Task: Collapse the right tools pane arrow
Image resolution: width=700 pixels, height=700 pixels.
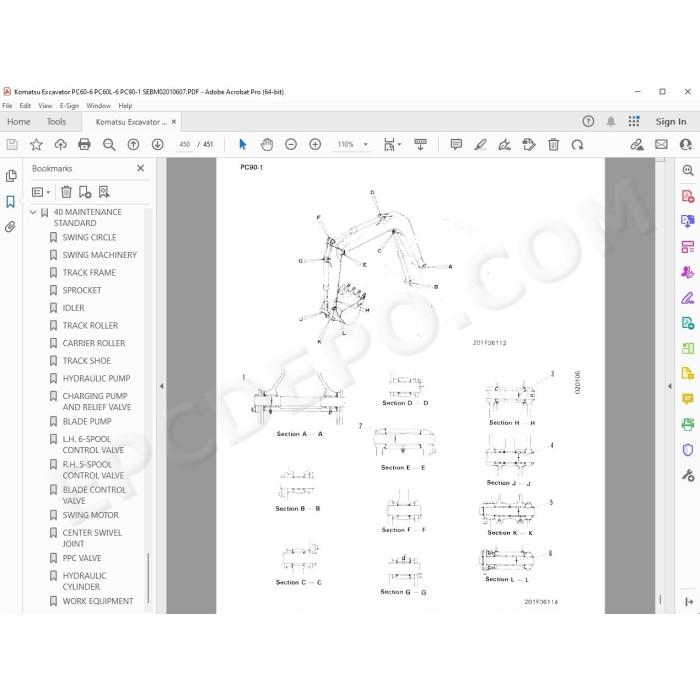Action: pyautogui.click(x=670, y=386)
